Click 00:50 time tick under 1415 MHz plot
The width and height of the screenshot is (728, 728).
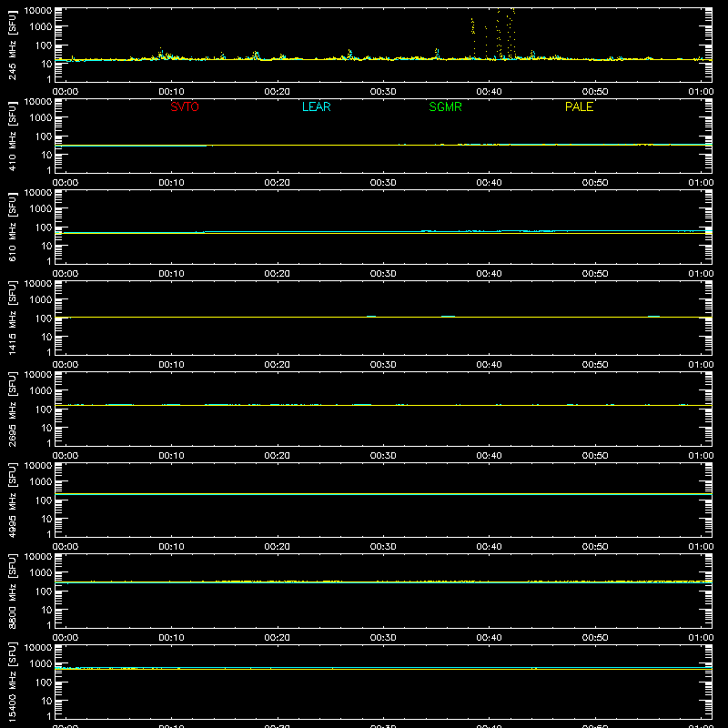coord(595,365)
